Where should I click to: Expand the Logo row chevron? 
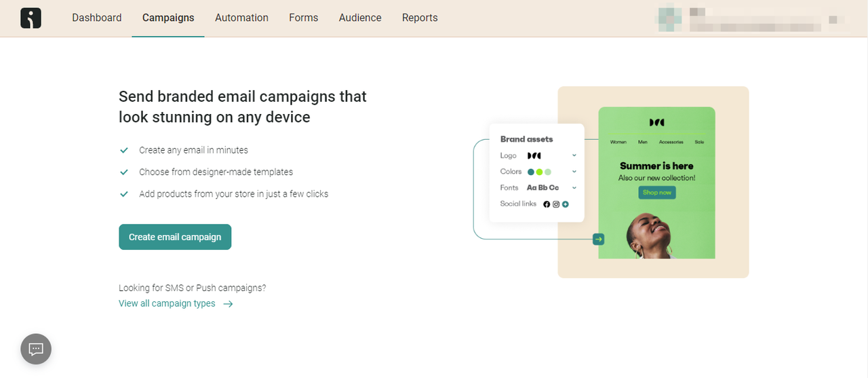574,156
